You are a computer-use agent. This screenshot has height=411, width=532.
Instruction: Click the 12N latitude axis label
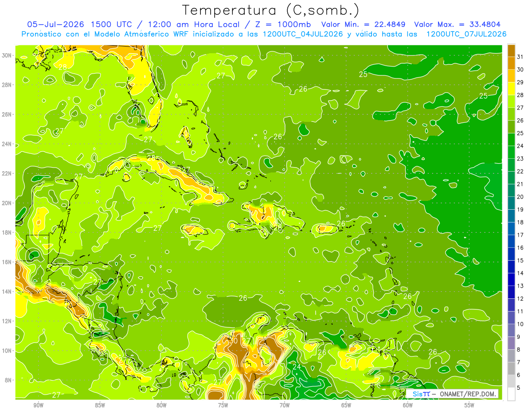pyautogui.click(x=7, y=321)
